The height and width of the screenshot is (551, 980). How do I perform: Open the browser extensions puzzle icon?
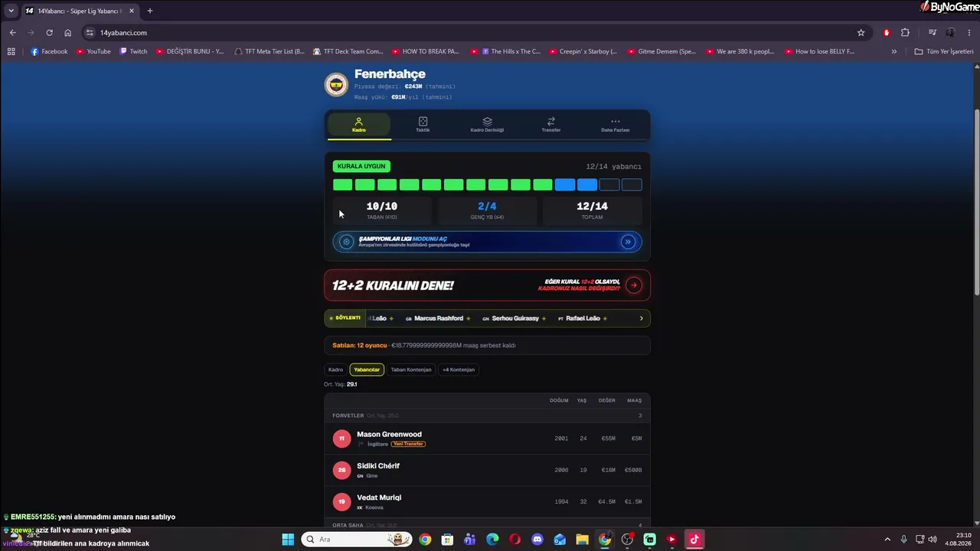[x=905, y=33]
